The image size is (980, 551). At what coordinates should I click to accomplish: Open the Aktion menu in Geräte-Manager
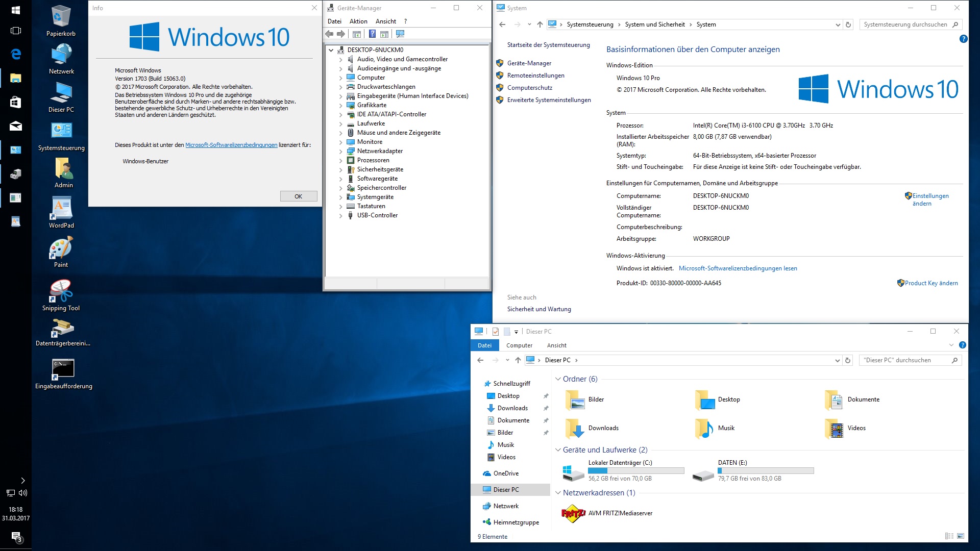point(358,21)
